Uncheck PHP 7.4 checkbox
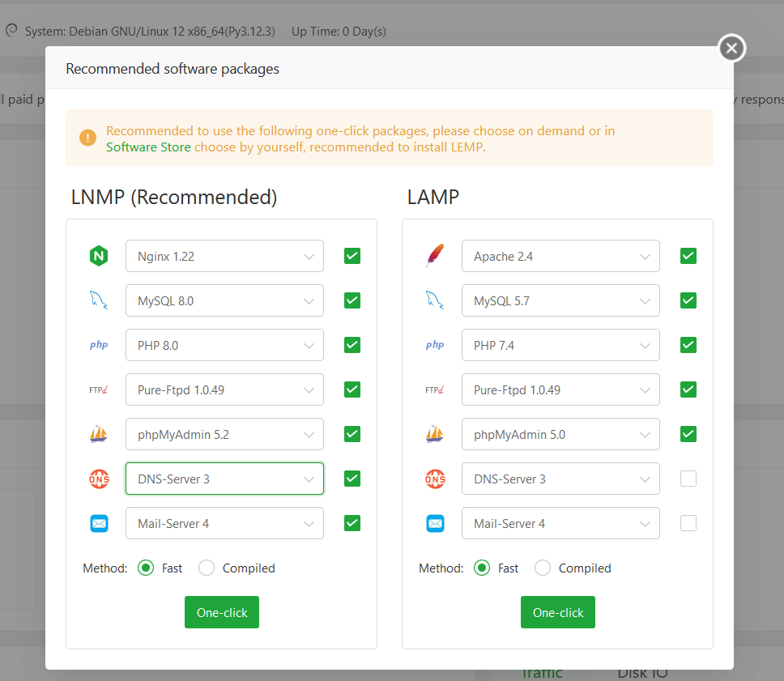 [688, 345]
